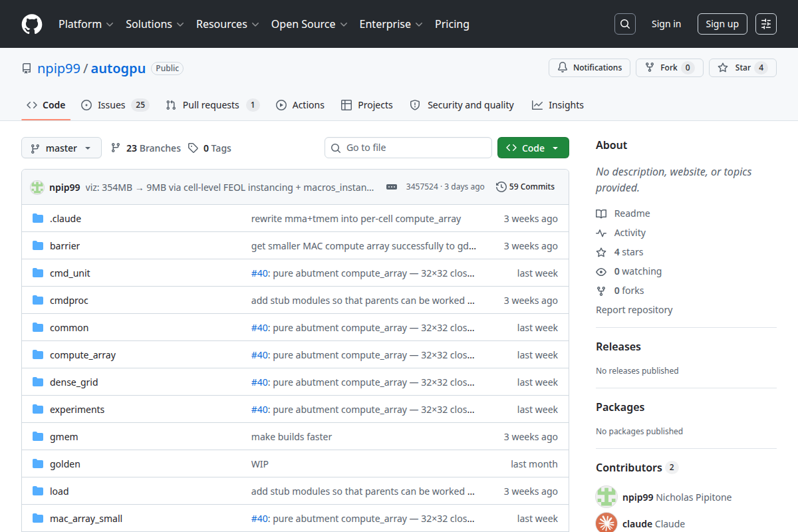View the 0 Tags link
Screen dimensions: 798x532
(x=210, y=148)
